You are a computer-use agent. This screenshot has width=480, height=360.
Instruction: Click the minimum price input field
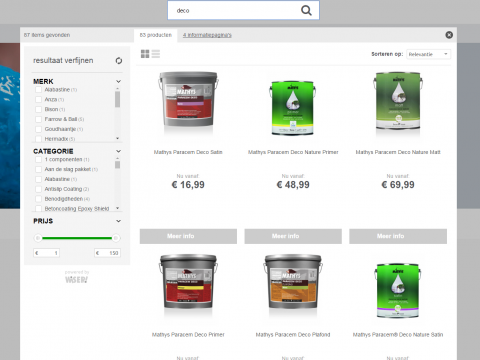coord(47,253)
